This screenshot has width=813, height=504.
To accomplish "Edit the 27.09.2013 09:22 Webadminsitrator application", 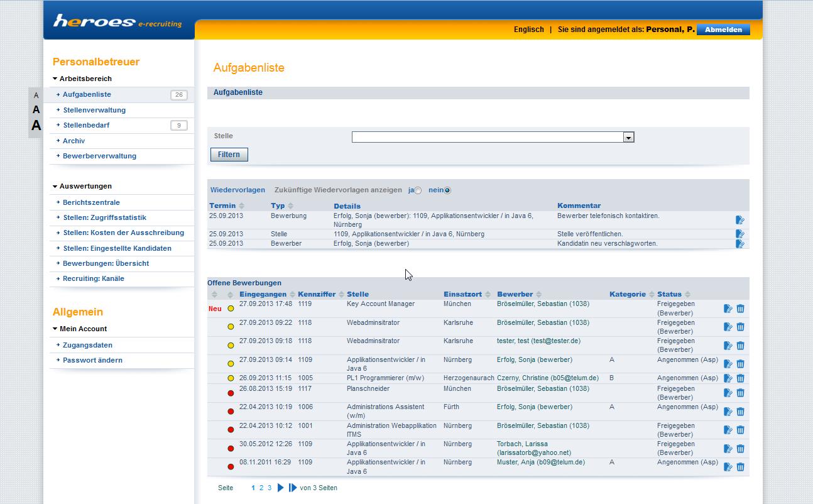I will click(728, 327).
